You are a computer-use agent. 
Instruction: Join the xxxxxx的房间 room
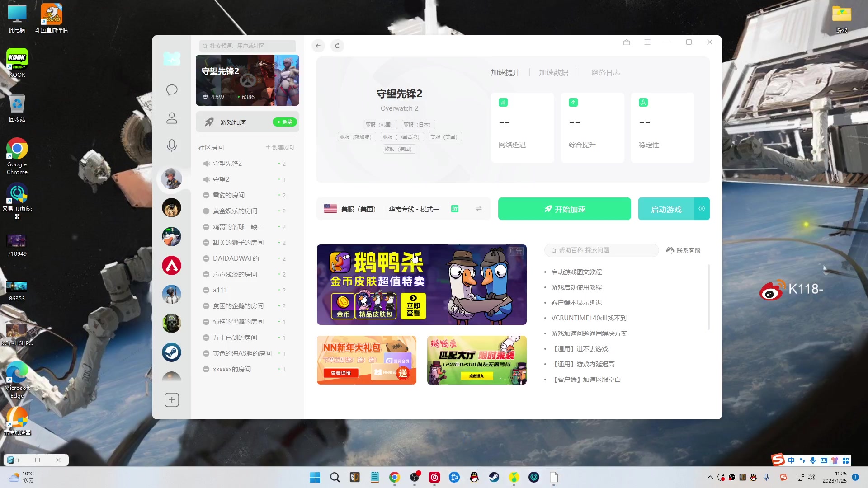point(247,369)
